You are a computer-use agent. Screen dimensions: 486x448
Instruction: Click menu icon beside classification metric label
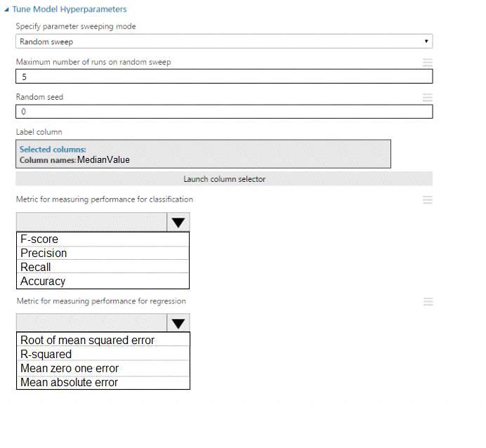coord(428,200)
